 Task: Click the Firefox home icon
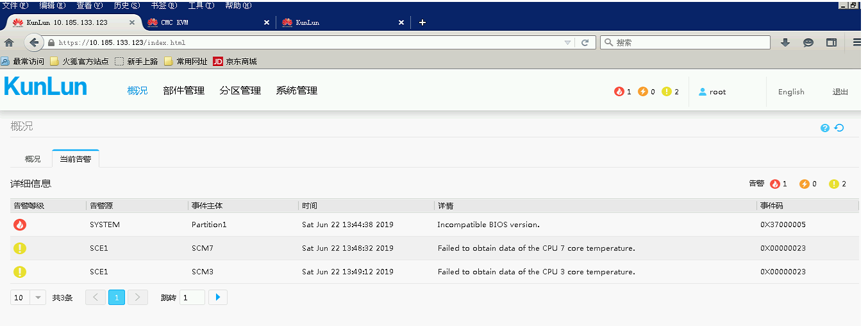point(9,42)
